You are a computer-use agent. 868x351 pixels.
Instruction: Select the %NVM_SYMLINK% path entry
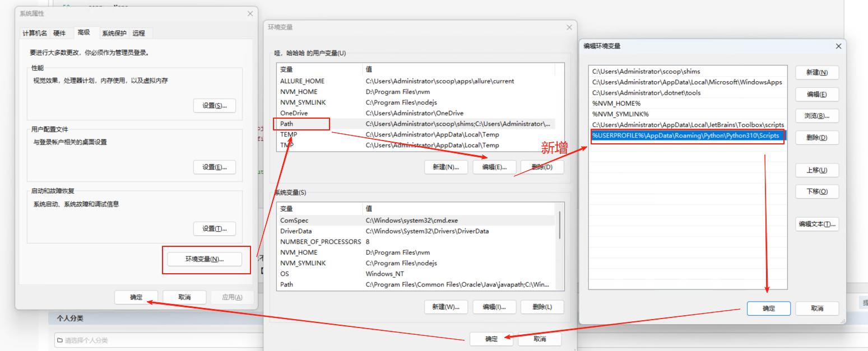click(688, 114)
